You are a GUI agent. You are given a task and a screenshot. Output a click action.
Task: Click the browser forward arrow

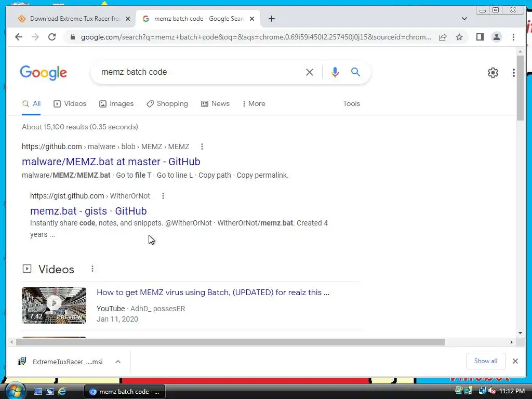[x=35, y=37]
